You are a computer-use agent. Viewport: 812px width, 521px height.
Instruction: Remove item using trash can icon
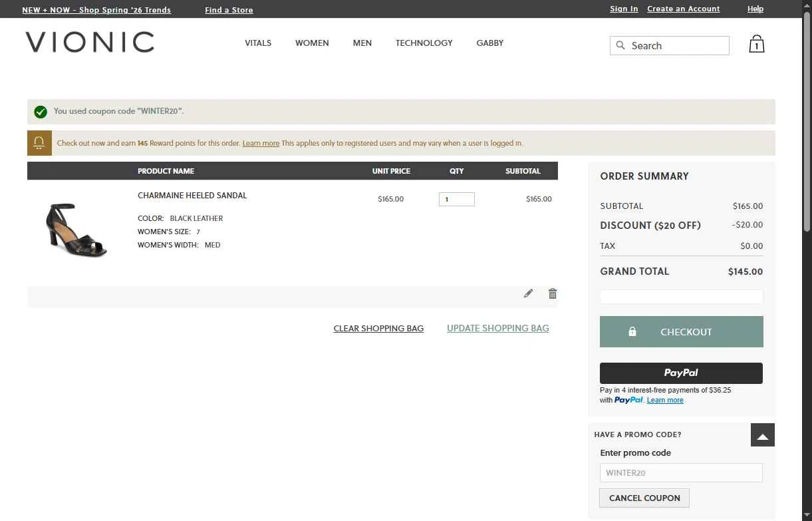tap(553, 293)
